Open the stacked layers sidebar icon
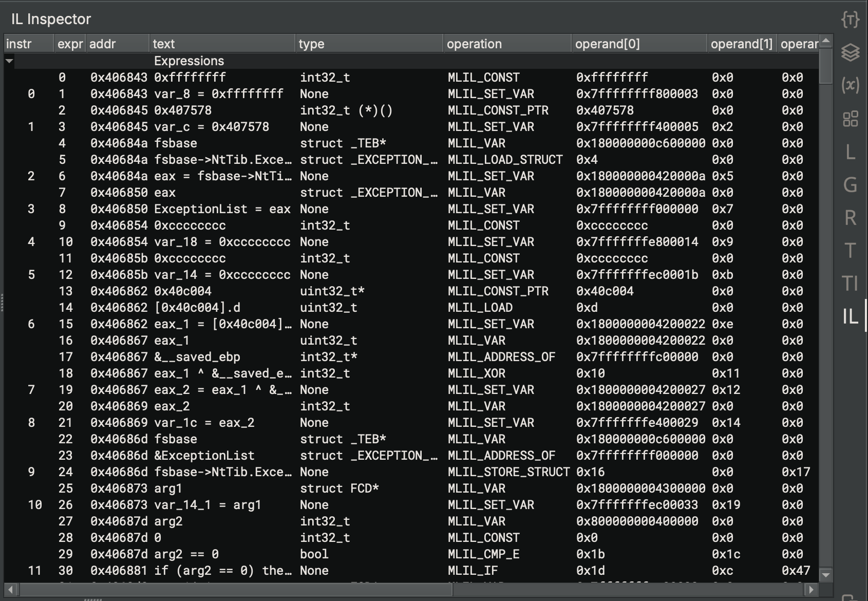Image resolution: width=868 pixels, height=601 pixels. pos(850,52)
